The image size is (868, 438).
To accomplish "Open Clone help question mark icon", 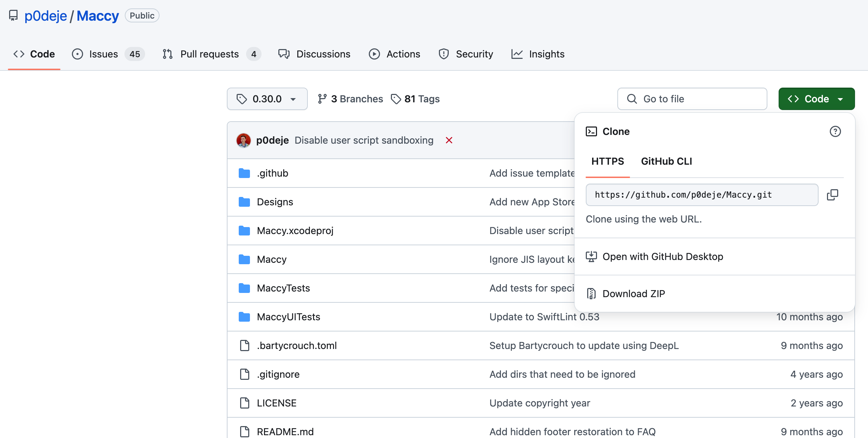I will click(x=835, y=131).
